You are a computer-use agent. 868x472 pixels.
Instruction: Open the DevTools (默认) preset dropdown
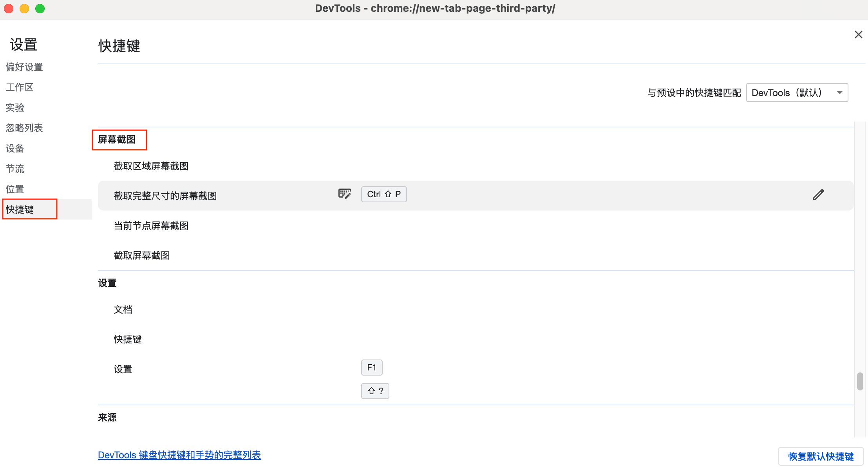point(797,93)
